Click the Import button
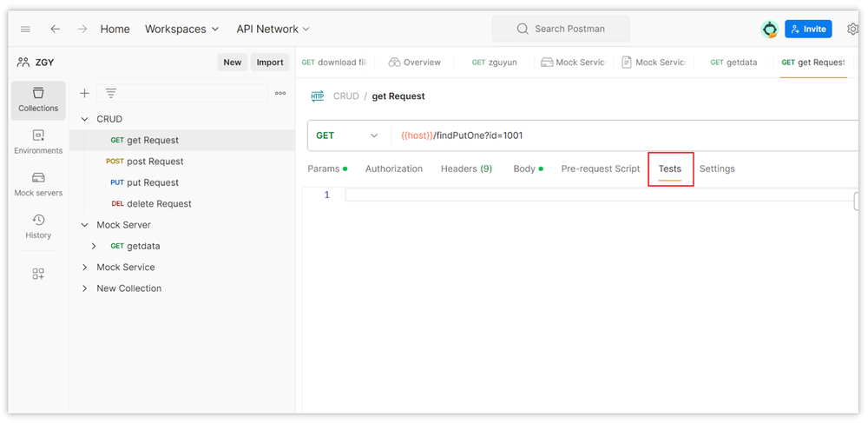This screenshot has height=423, width=868. tap(270, 62)
